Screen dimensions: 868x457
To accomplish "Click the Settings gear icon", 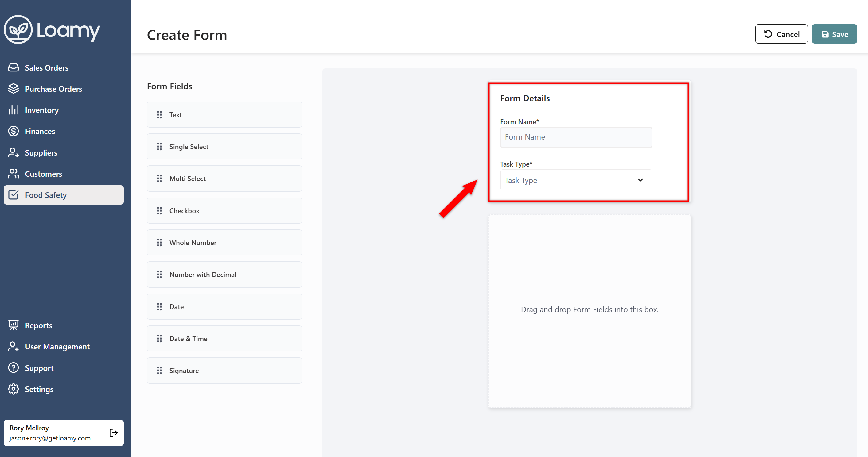I will 14,389.
